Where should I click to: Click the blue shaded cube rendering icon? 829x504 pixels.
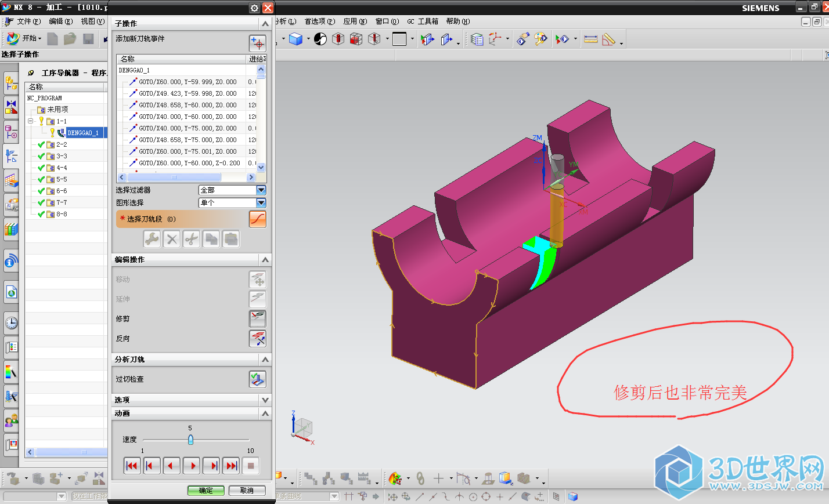pyautogui.click(x=296, y=39)
